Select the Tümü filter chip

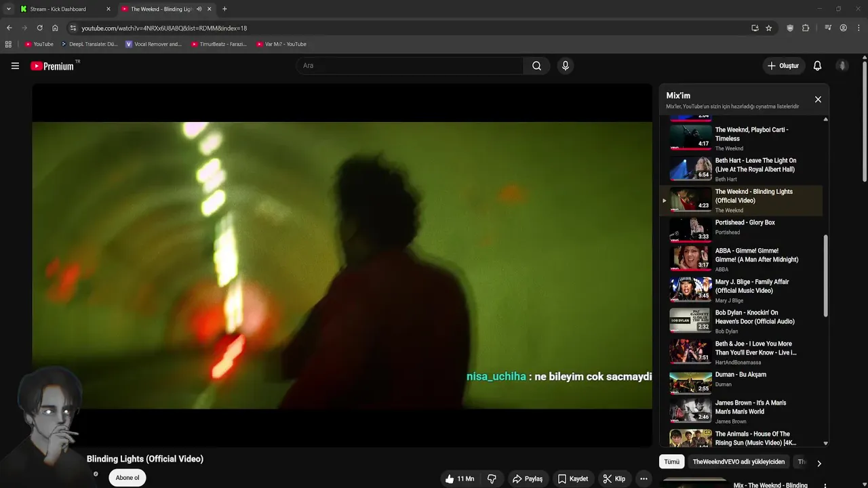tap(671, 462)
